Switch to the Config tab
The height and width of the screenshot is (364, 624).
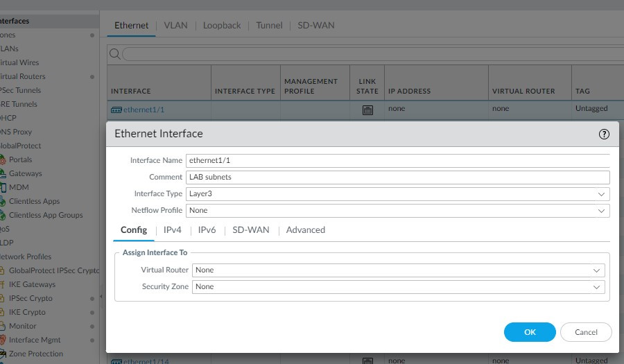click(x=134, y=230)
